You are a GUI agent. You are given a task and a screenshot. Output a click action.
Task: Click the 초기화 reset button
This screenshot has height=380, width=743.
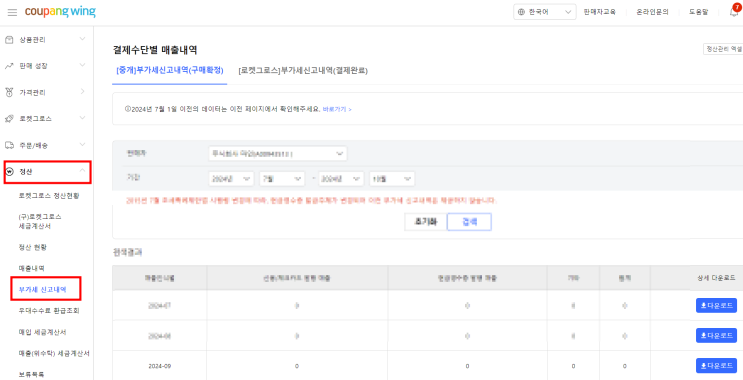426,222
